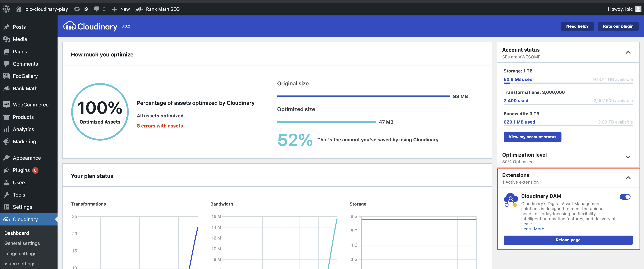Click '973.41 GB available' storage text
Screen dimensions: 644x269
(613, 79)
